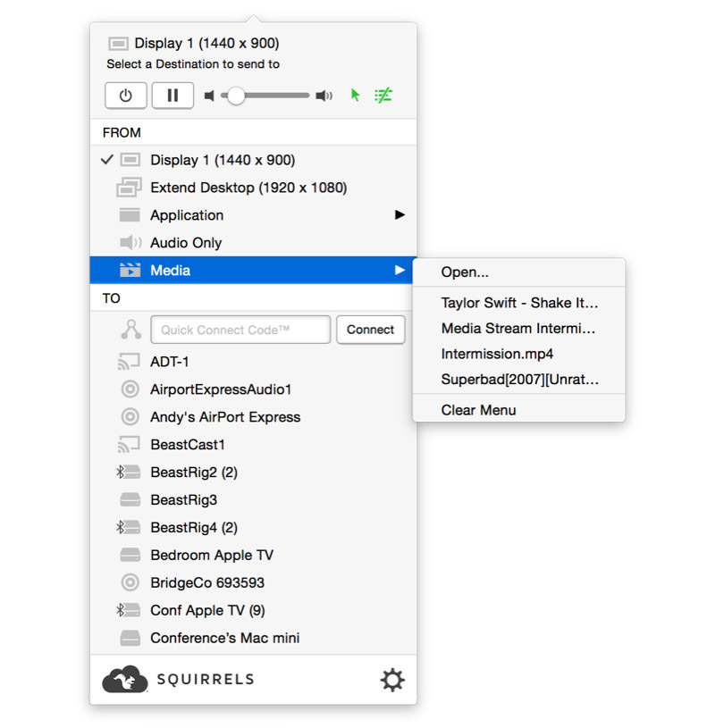
Task: Click the Display 1 monitor icon in header
Action: (118, 44)
